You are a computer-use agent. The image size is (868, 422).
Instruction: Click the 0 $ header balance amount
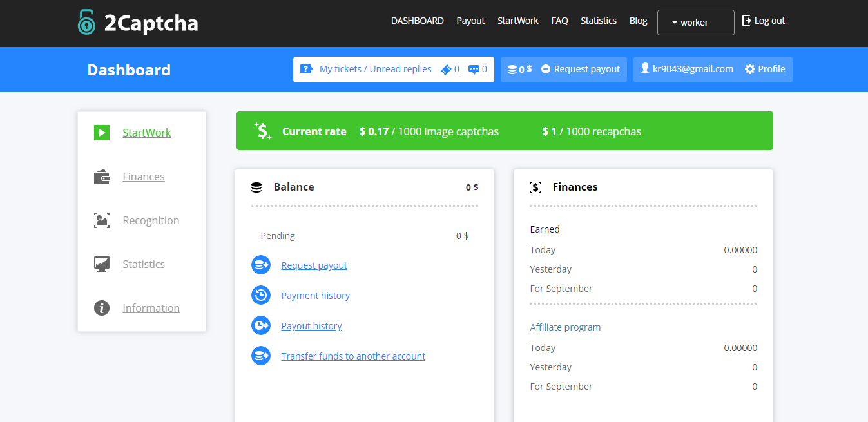coord(526,69)
